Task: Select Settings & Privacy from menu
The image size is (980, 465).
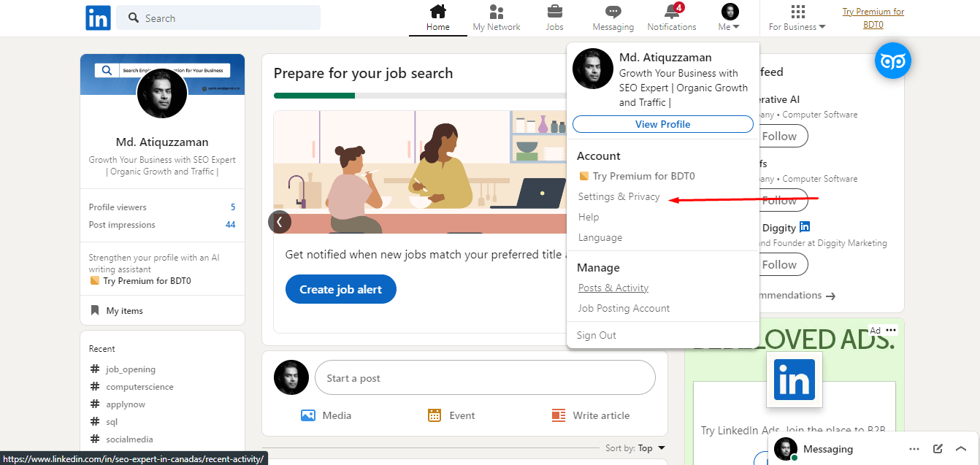Action: [x=619, y=196]
